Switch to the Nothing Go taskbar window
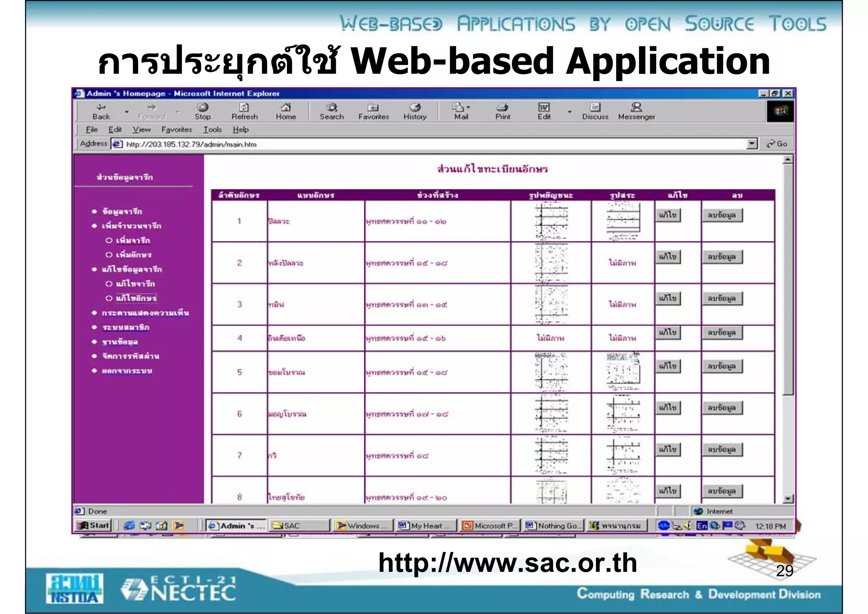This screenshot has width=868, height=614. click(554, 526)
